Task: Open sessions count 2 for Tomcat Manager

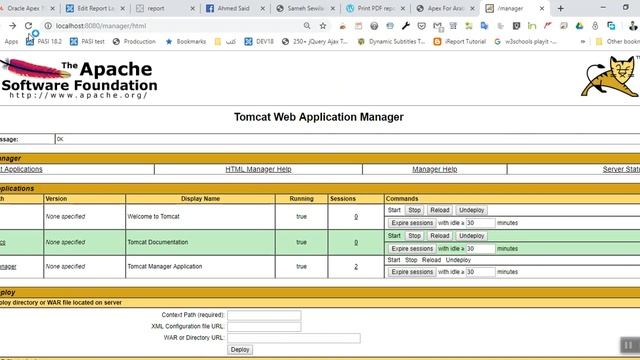Action: pos(356,267)
